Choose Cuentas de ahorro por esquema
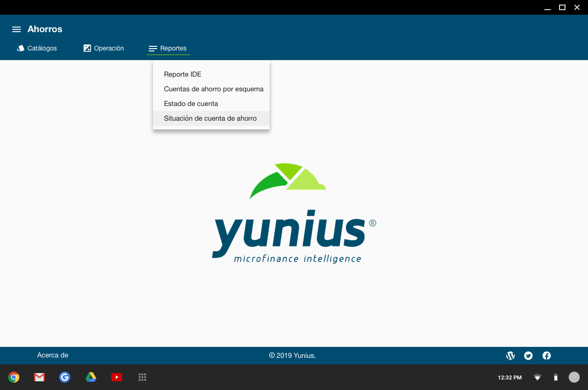This screenshot has height=390, width=588. click(x=214, y=89)
